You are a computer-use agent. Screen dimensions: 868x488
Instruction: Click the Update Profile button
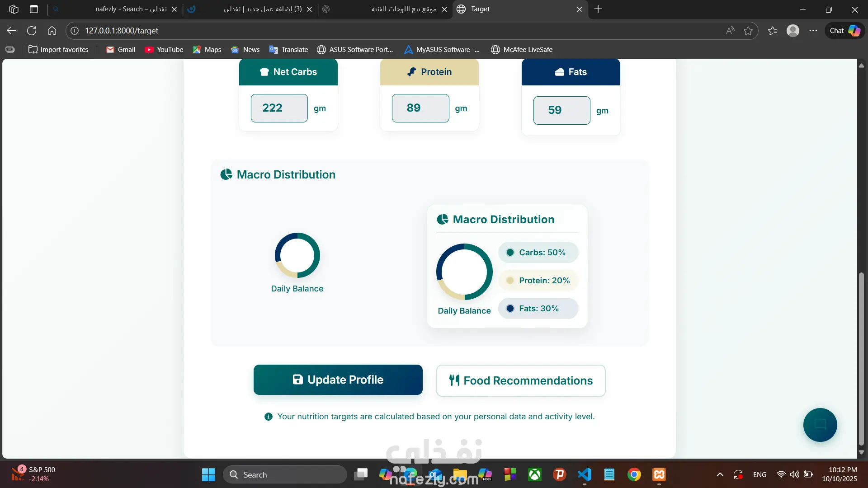pos(338,380)
